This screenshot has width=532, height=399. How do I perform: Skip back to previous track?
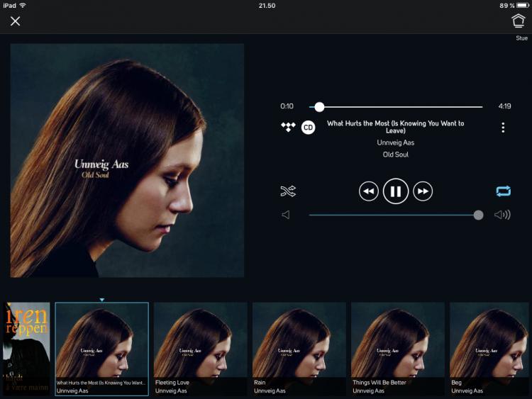(368, 191)
